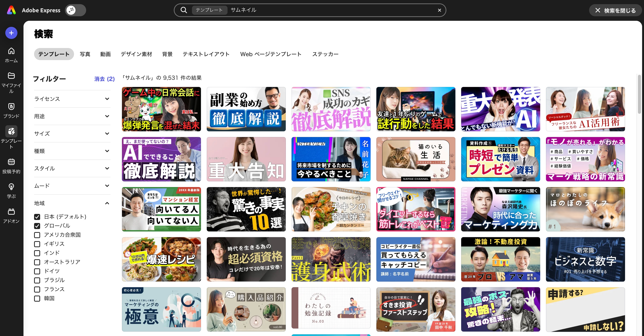Check the 韓国 region checkbox
The image size is (644, 336).
(x=37, y=299)
